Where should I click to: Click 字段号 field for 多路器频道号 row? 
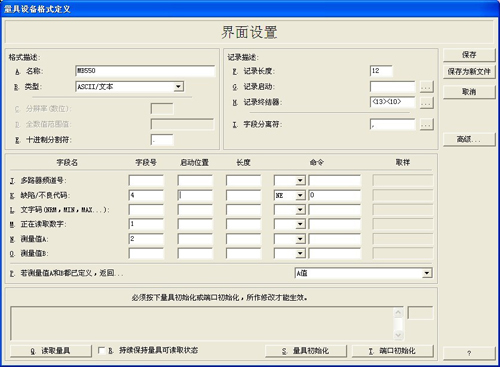(146, 181)
